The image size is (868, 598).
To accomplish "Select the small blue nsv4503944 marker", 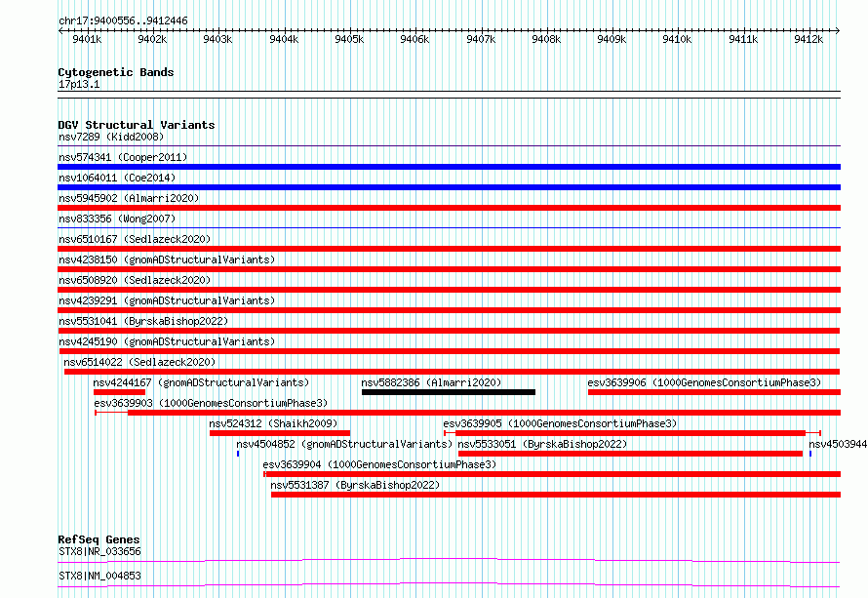I will pos(810,454).
